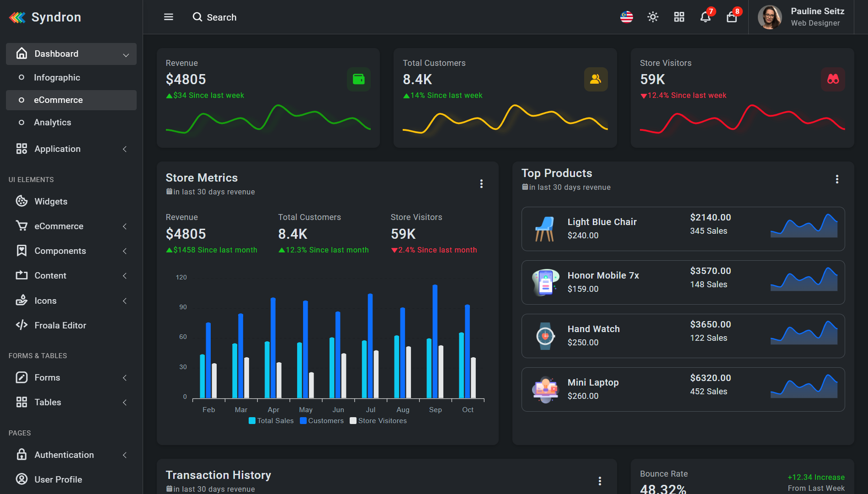The image size is (868, 494).
Task: Toggle the sidebar with the hamburger icon
Action: [168, 17]
